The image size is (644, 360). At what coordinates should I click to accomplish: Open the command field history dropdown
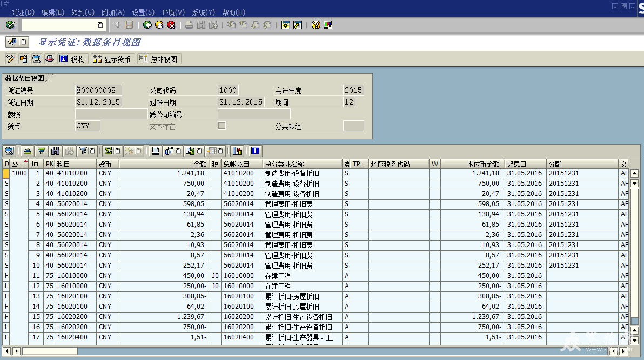100,25
